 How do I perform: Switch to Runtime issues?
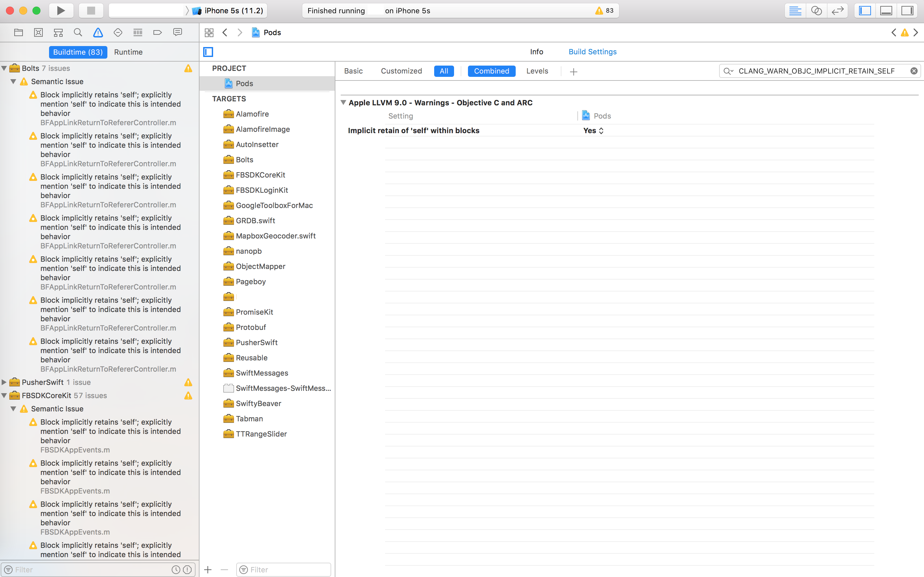click(128, 52)
